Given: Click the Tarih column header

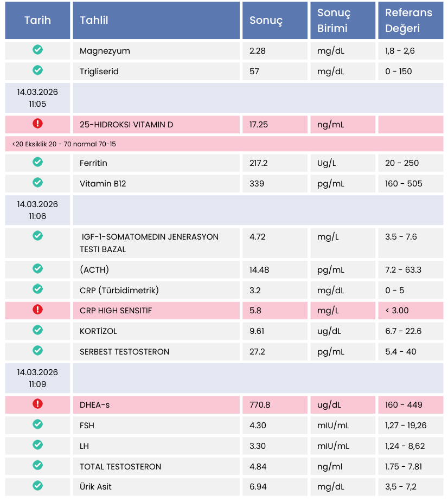Looking at the screenshot, I should point(37,21).
